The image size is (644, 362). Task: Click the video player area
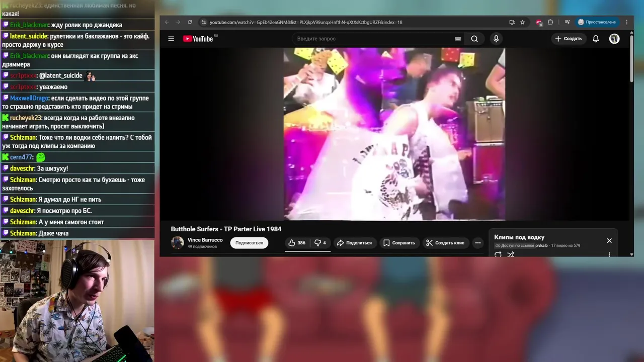coord(394,134)
